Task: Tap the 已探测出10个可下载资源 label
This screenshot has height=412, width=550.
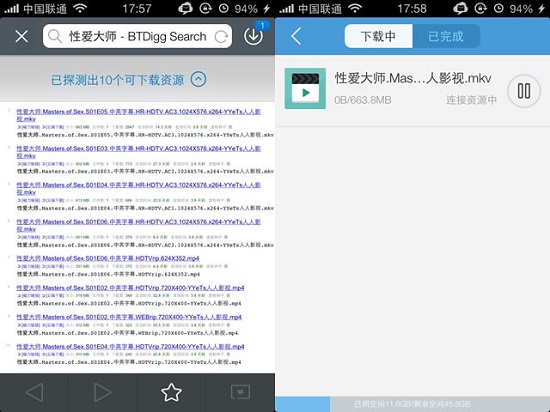Action: point(118,80)
